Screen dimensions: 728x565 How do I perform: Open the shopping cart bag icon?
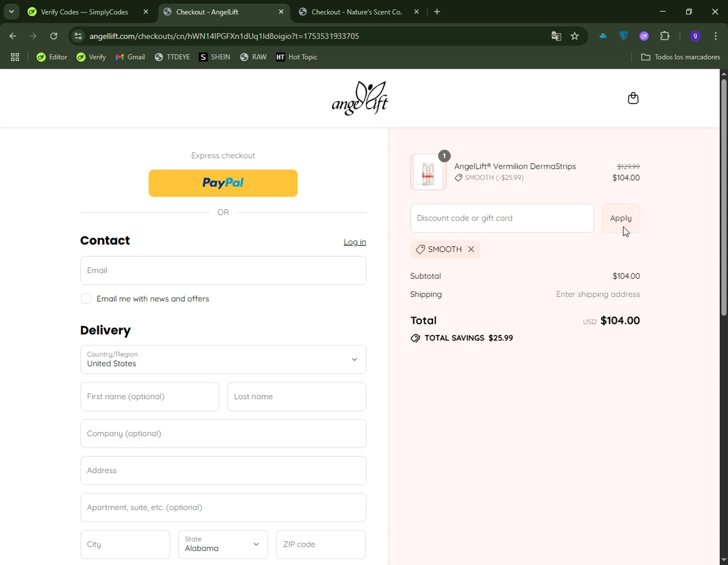pos(633,98)
